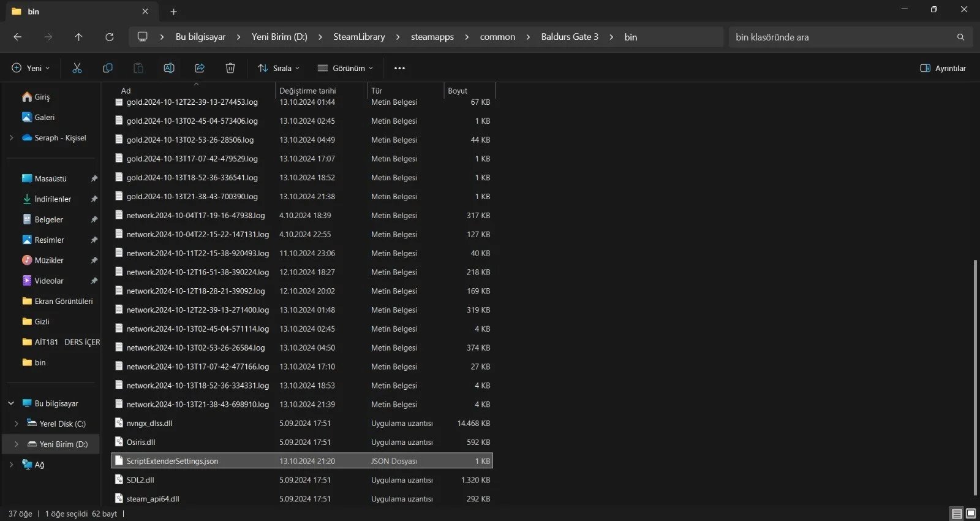
Task: Sort by the Değiştirme tarihi column header
Action: tap(307, 91)
